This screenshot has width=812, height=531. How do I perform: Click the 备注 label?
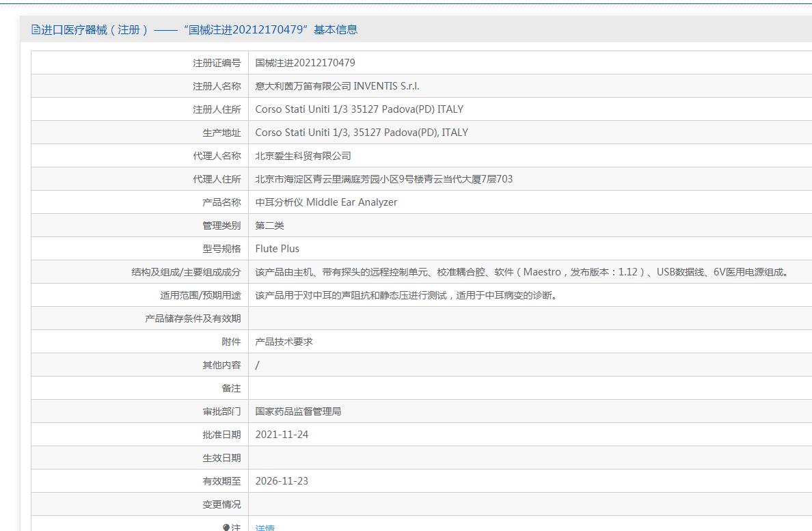coord(231,388)
